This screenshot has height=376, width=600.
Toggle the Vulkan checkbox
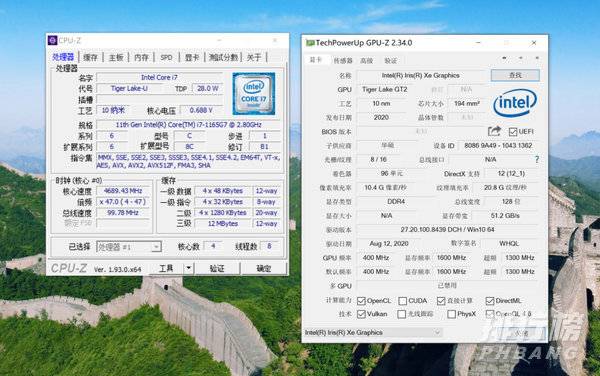(361, 314)
